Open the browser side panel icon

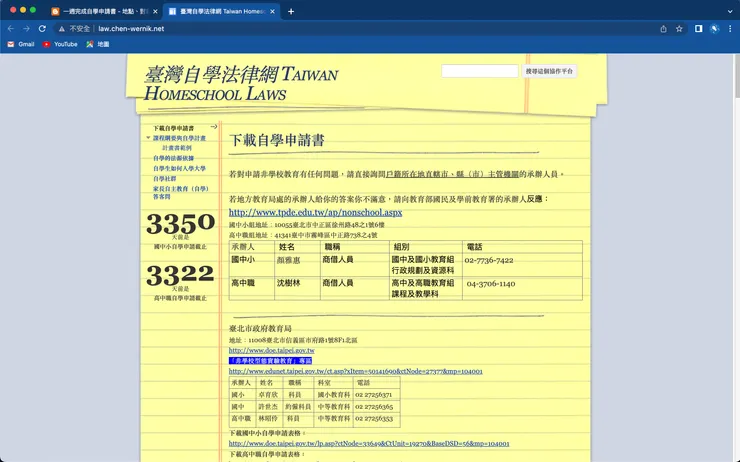click(x=698, y=29)
